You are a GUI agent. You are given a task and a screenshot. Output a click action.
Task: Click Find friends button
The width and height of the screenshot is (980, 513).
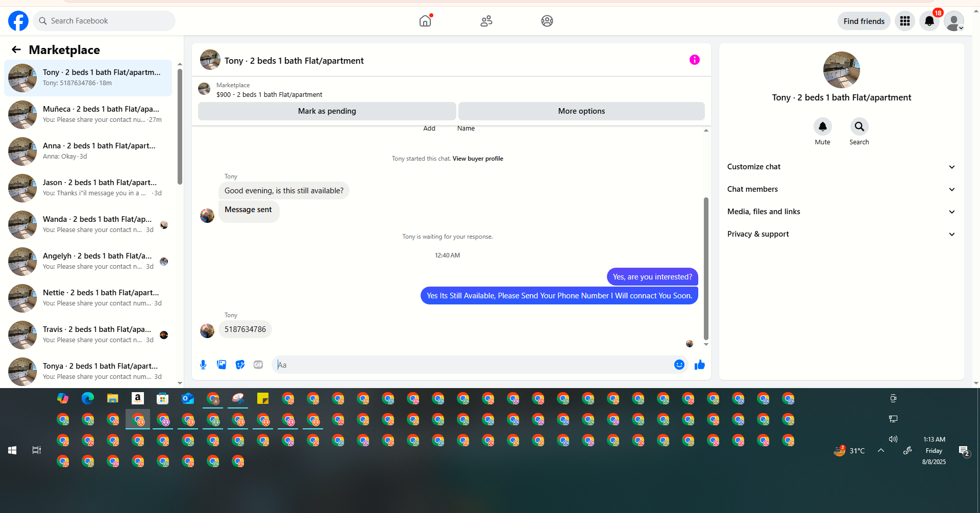click(864, 21)
